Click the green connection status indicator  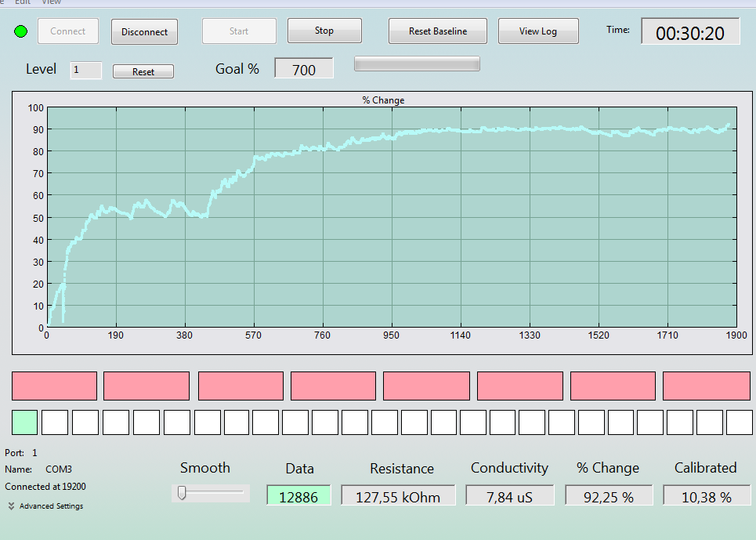click(x=20, y=32)
